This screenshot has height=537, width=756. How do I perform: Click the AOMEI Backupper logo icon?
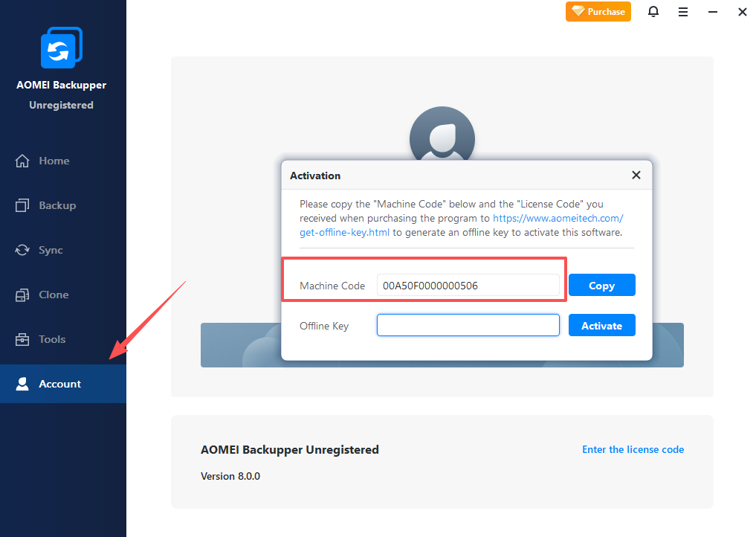pos(61,48)
